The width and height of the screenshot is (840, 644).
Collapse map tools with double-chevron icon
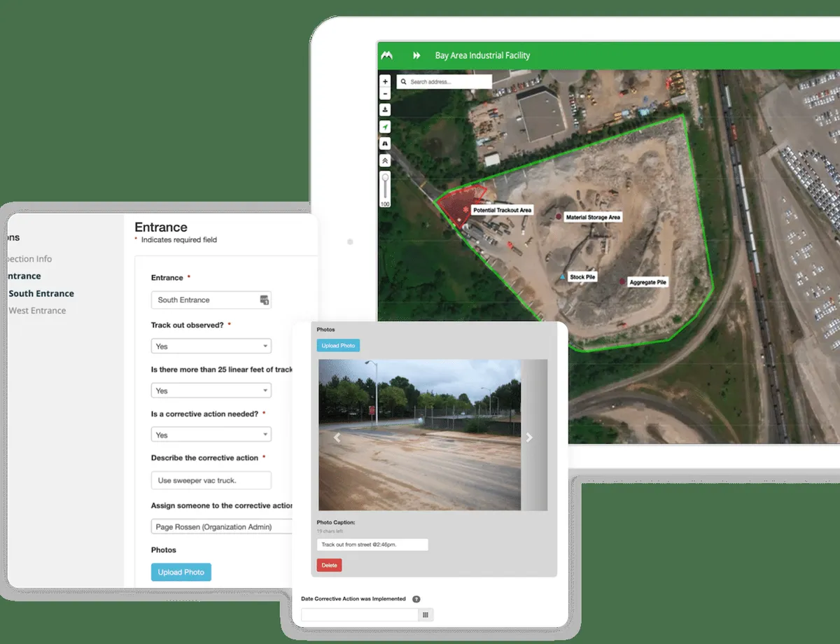click(x=385, y=160)
